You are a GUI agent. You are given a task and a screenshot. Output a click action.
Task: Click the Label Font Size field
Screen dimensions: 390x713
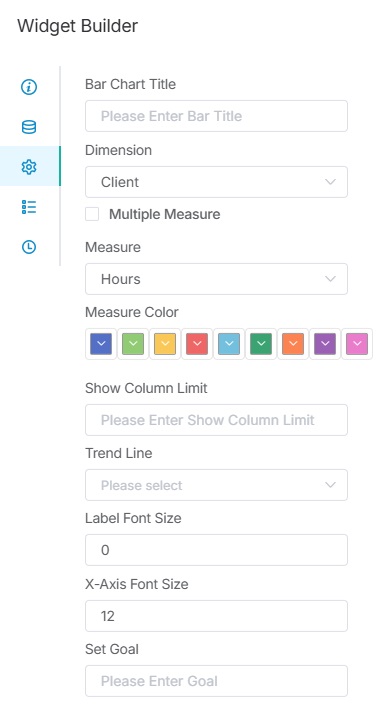(216, 550)
